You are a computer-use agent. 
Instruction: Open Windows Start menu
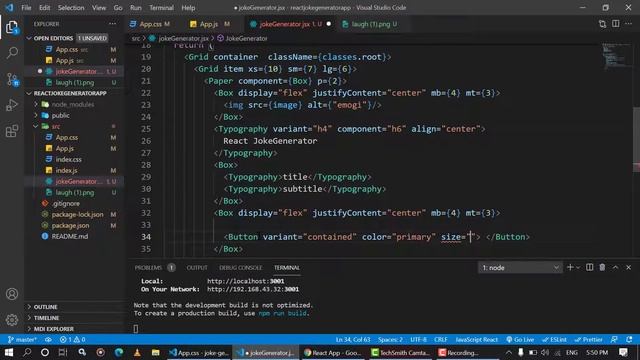[x=9, y=352]
